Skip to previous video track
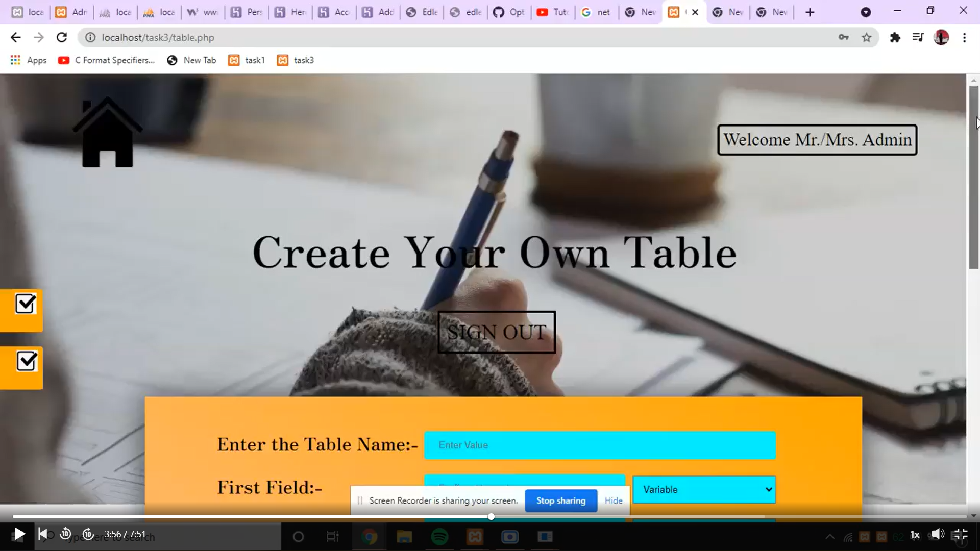 43,534
